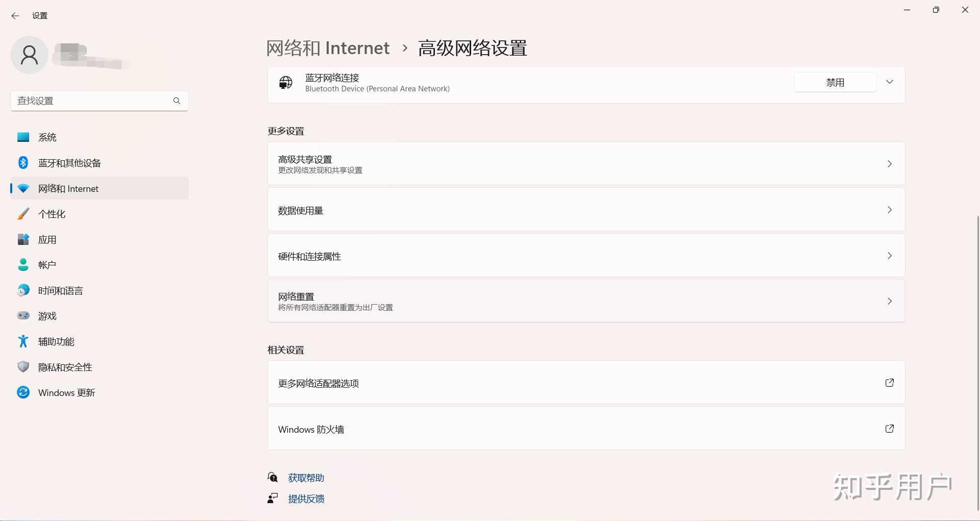Click the Get help link
The width and height of the screenshot is (980, 521).
coord(306,478)
